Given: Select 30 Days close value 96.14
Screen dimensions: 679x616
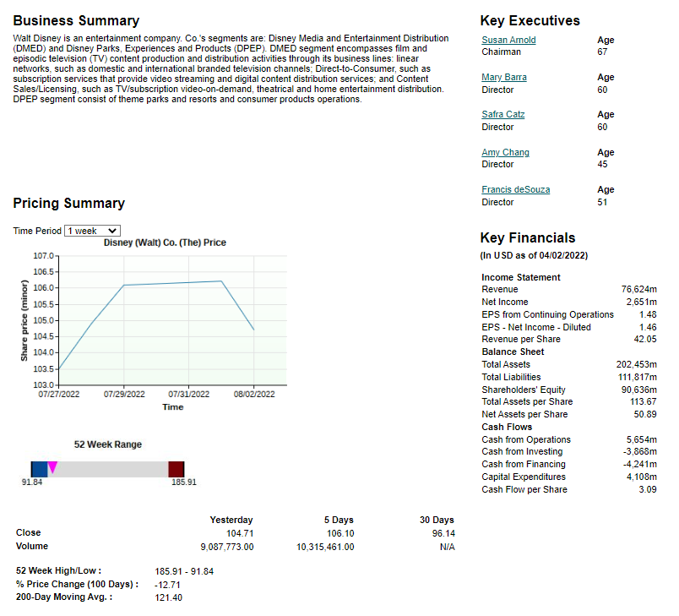Looking at the screenshot, I should (x=443, y=533).
